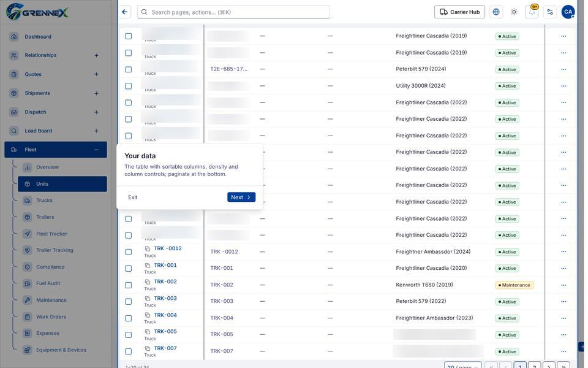Copy the TRK-001 unit ID icon
This screenshot has height=368, width=588.
(x=148, y=266)
